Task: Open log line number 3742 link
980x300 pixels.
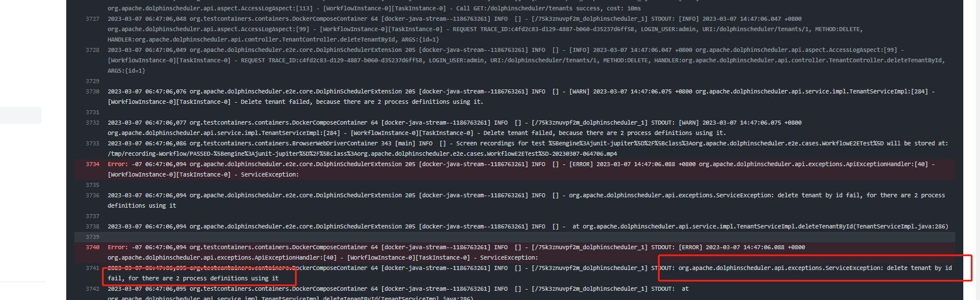Action: click(92, 289)
